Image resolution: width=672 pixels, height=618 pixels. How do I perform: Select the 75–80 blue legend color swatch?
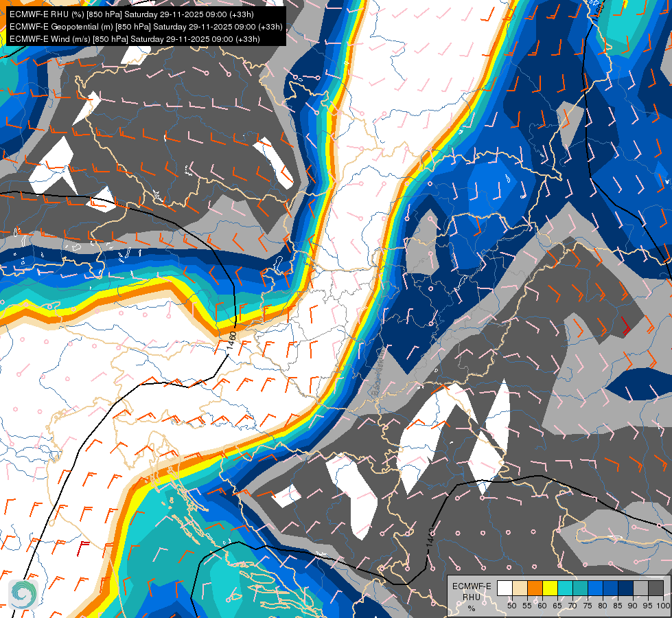coord(595,588)
